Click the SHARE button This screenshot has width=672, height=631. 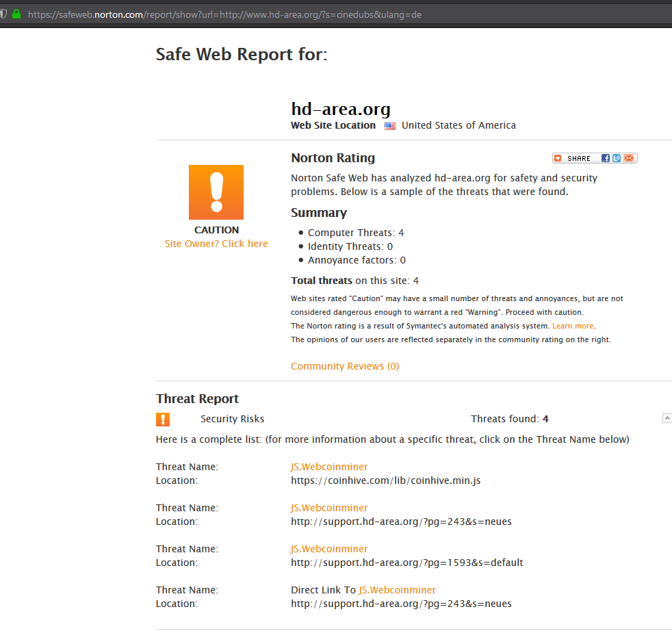(595, 158)
